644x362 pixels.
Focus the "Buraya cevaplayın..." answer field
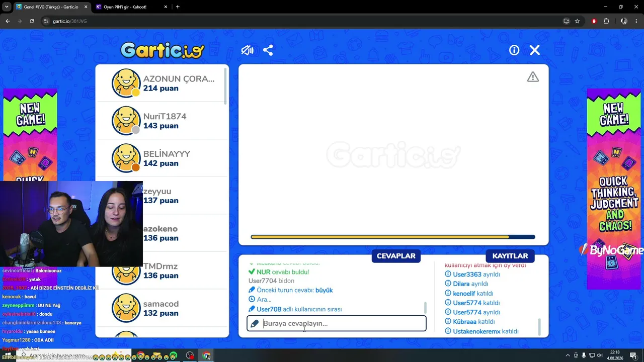point(337,323)
